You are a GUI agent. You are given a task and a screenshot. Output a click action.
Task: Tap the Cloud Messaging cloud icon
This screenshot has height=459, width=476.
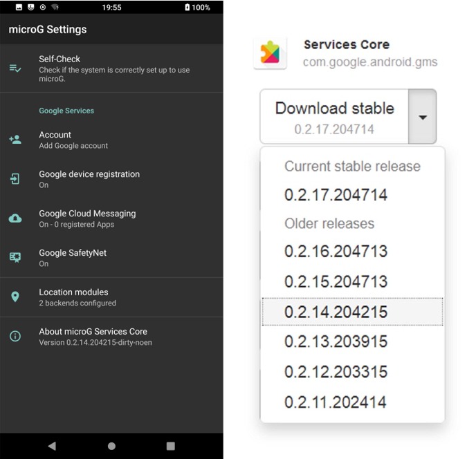15,218
